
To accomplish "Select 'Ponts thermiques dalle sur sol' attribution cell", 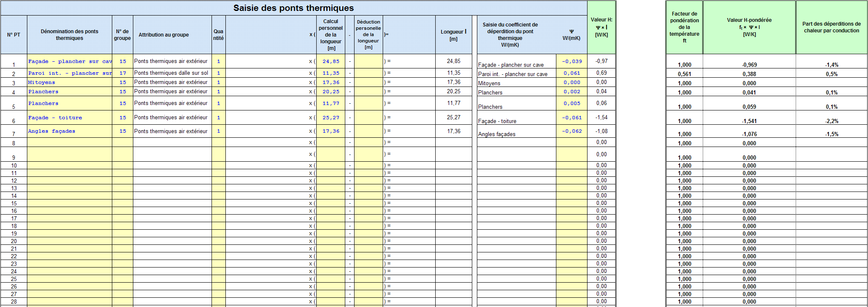I will [172, 73].
